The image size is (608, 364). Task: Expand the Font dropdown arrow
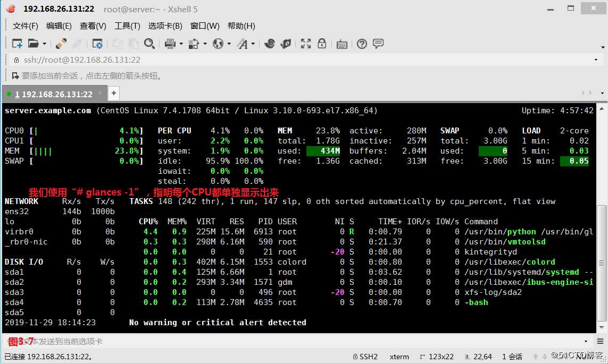[x=253, y=44]
